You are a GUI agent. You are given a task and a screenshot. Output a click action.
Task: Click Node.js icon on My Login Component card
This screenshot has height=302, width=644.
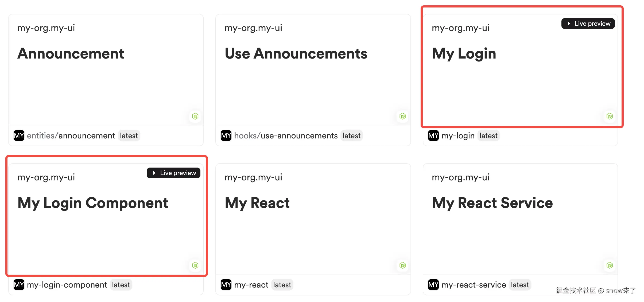click(x=195, y=265)
